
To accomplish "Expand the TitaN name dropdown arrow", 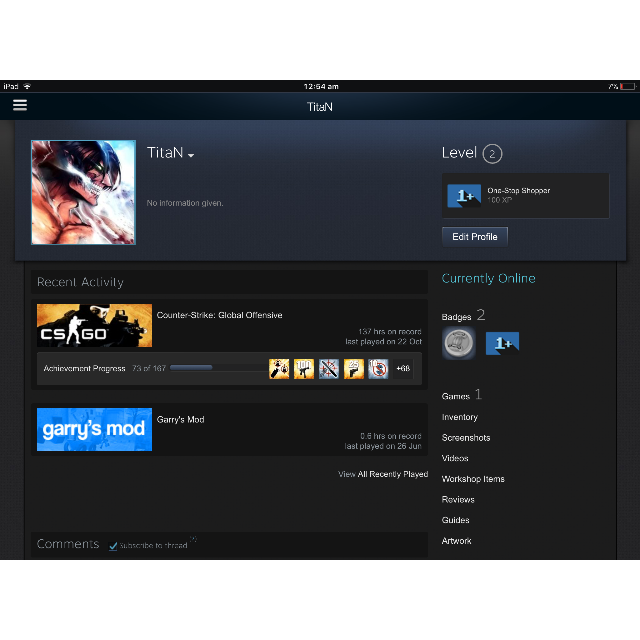I will [x=191, y=156].
